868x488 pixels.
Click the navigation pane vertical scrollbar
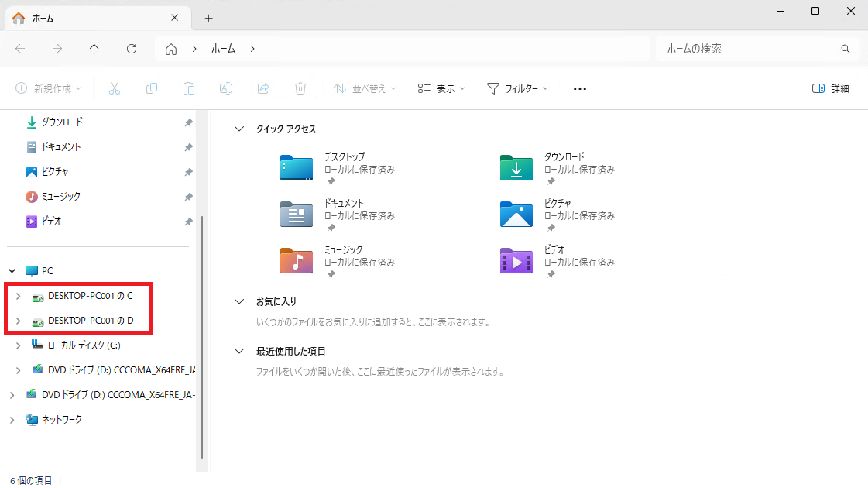coord(202,337)
